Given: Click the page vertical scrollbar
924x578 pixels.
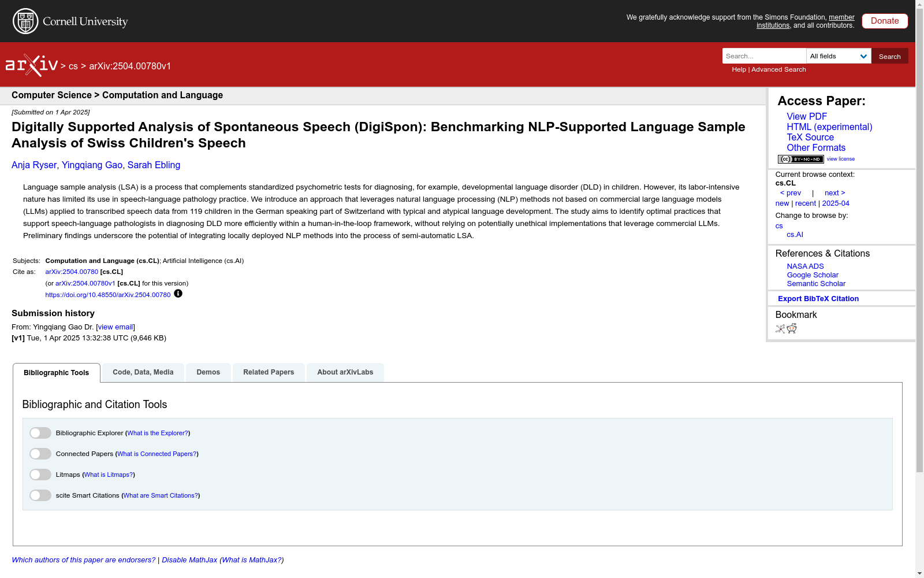Looking at the screenshot, I should click(x=919, y=240).
